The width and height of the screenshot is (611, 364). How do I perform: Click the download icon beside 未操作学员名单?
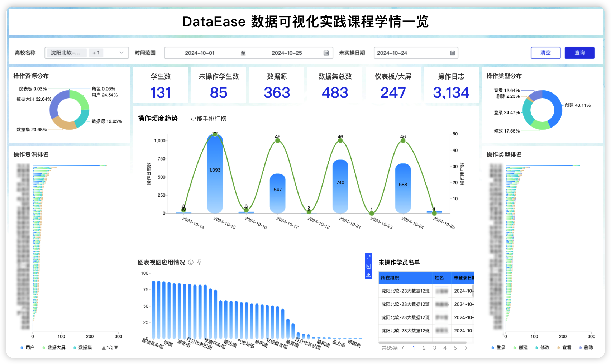(368, 275)
